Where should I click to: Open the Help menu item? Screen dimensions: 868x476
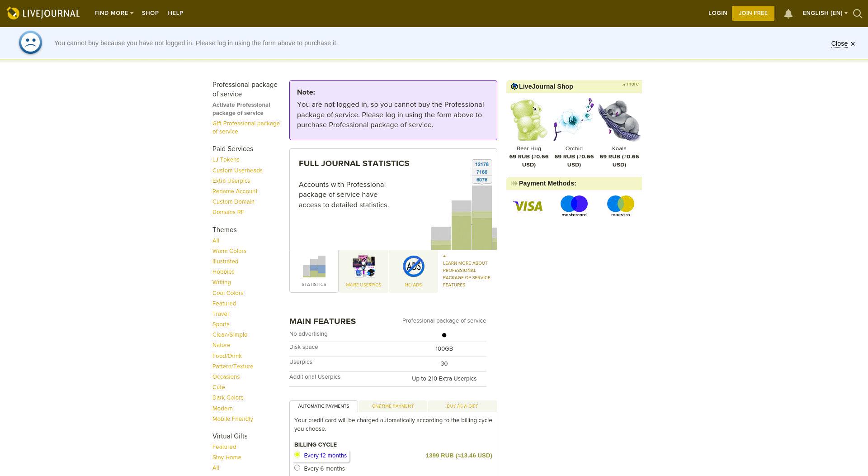click(x=175, y=13)
